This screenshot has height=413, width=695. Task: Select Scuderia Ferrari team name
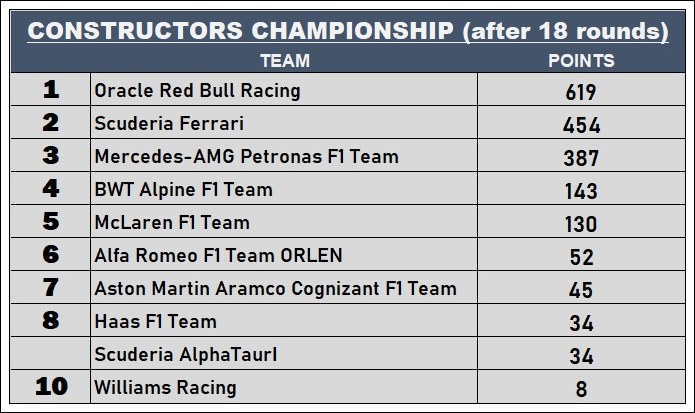pos(169,123)
